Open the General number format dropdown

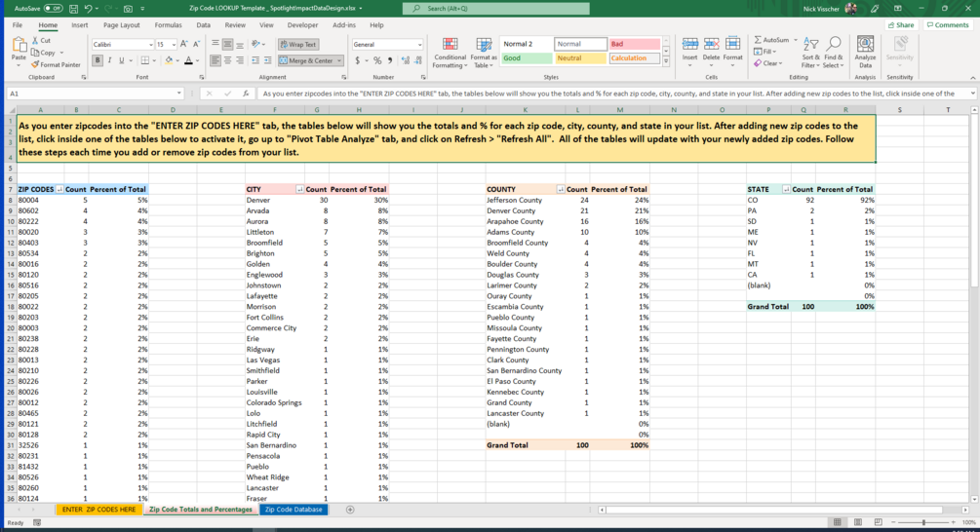(x=419, y=45)
